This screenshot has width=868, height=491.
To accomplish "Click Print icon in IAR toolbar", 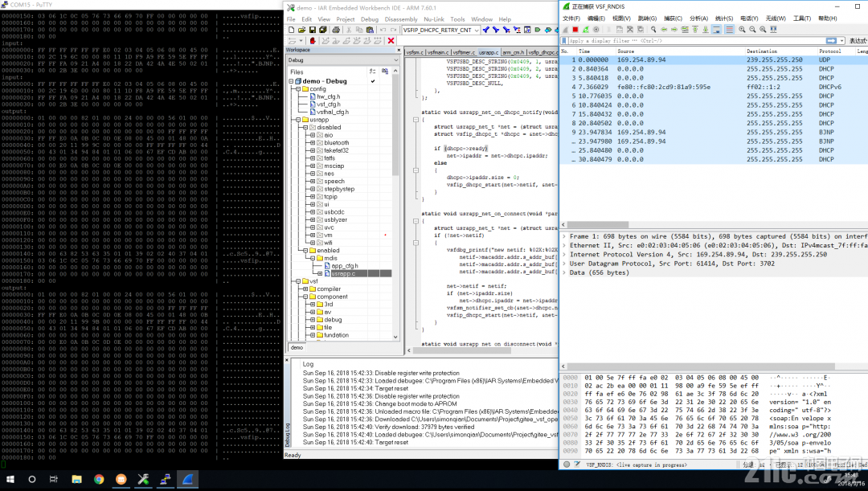I will 336,30.
